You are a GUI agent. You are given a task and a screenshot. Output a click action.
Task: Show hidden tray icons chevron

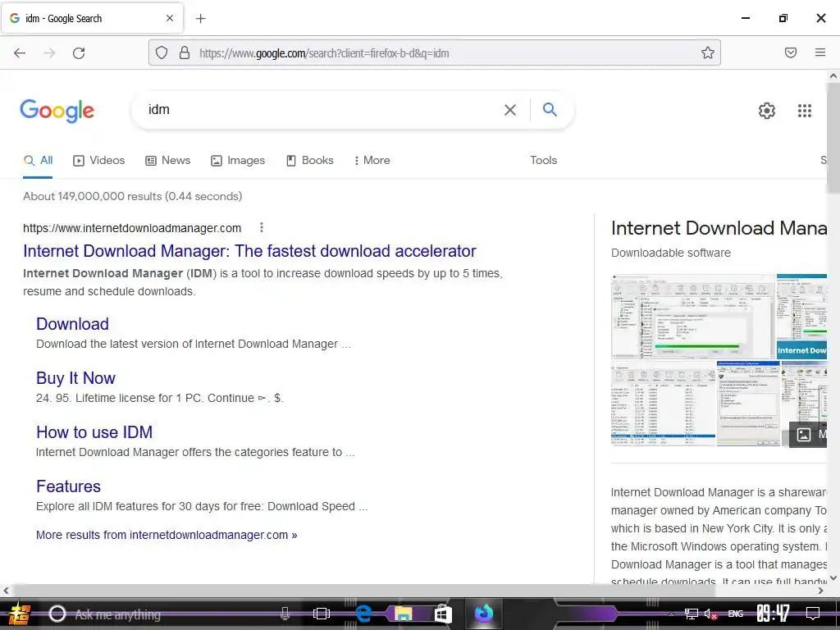(671, 614)
